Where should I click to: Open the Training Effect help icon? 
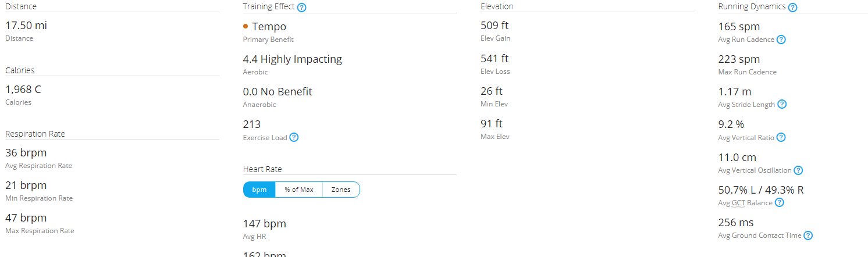click(301, 8)
